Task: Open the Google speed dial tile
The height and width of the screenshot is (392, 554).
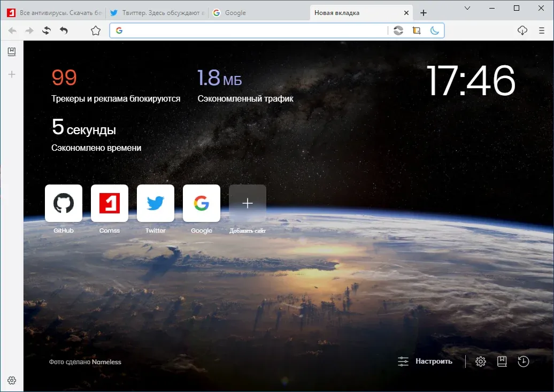Action: (202, 203)
